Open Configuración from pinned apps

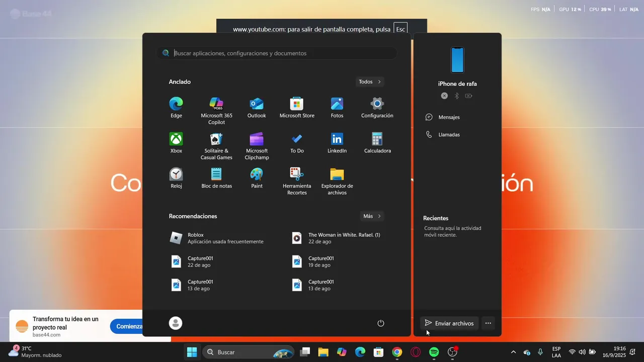(x=377, y=108)
